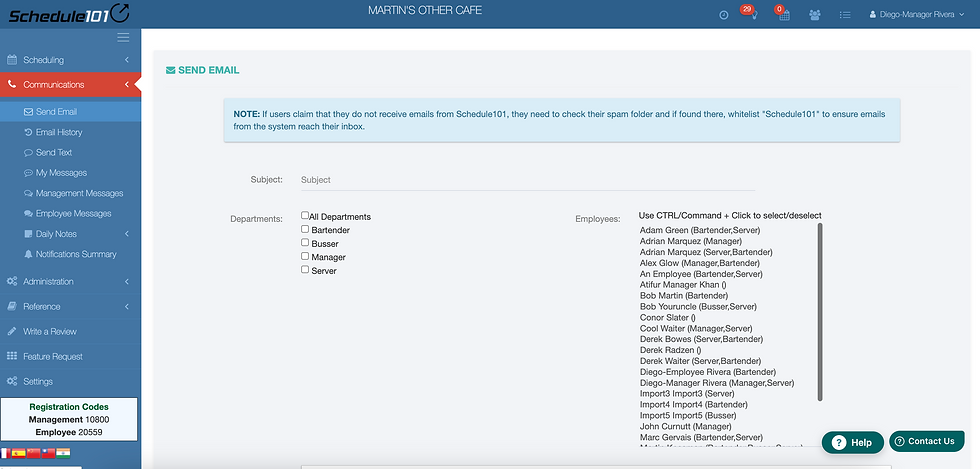Check the All Departments checkbox
Viewport: 980px width, 469px height.
point(305,216)
